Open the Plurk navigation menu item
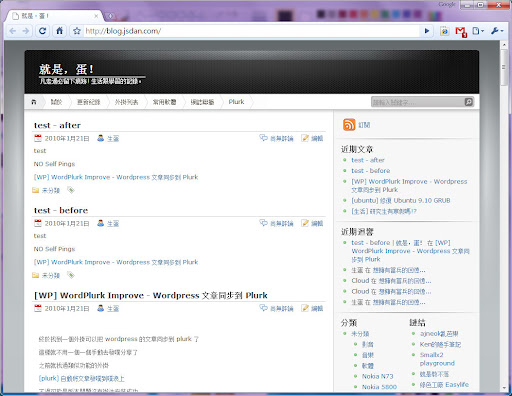Viewport: 512px width, 396px height. [x=236, y=102]
